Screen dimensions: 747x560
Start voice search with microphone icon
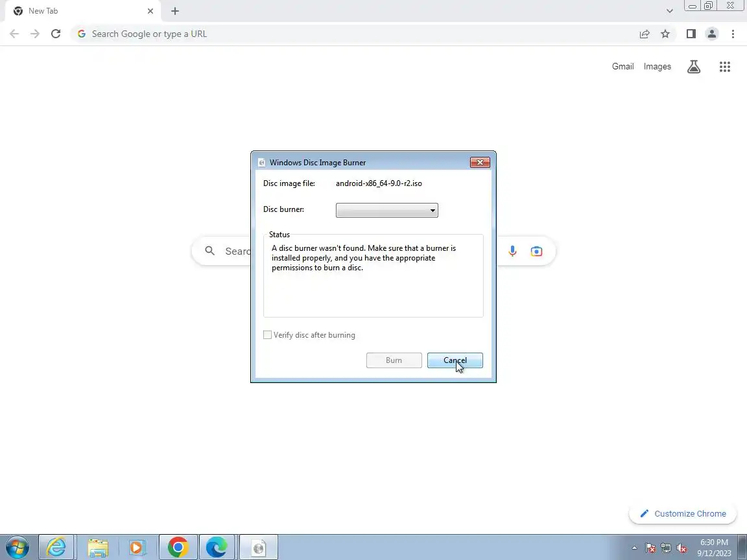(x=512, y=251)
